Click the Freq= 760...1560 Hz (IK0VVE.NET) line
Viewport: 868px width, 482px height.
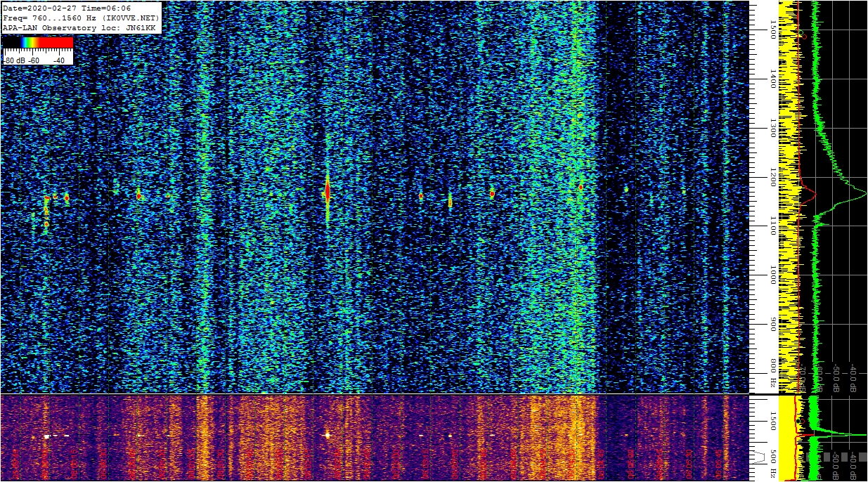[82, 18]
